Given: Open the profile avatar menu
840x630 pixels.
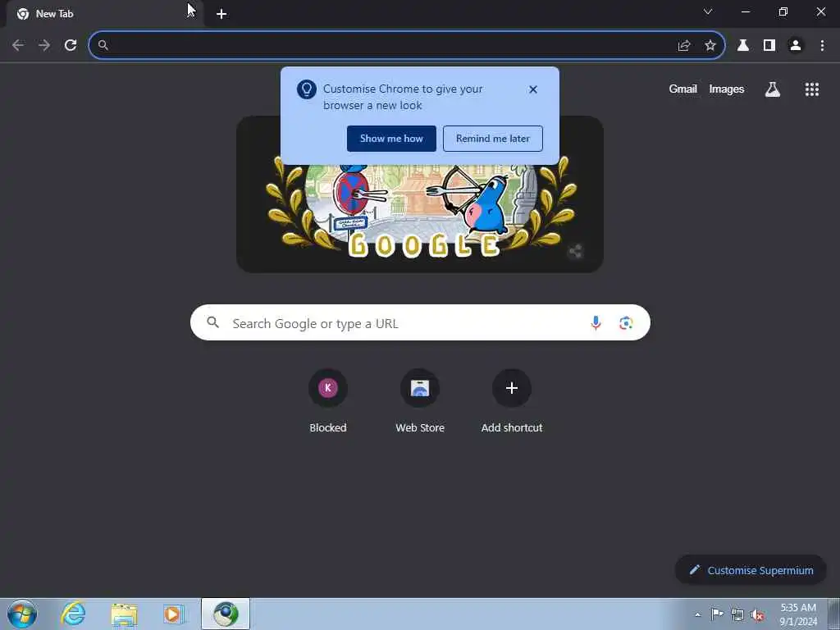Looking at the screenshot, I should [x=796, y=46].
